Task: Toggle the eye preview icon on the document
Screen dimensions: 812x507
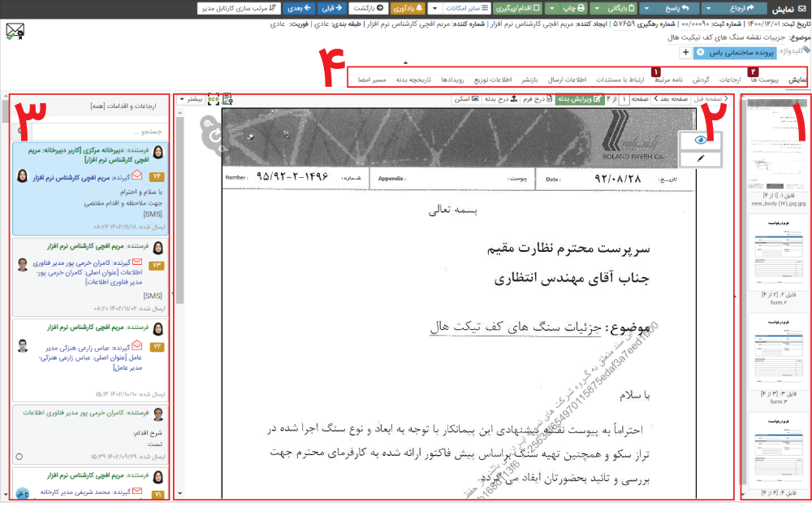Action: (x=700, y=140)
